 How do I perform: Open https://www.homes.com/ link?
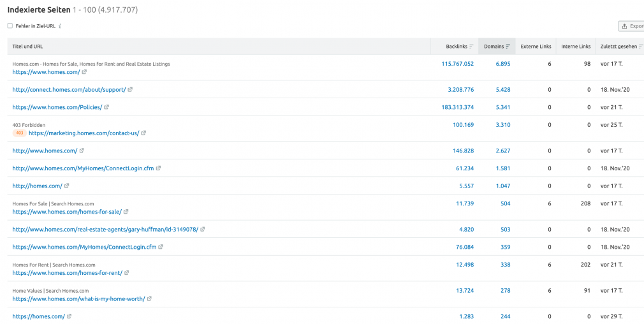tap(46, 72)
